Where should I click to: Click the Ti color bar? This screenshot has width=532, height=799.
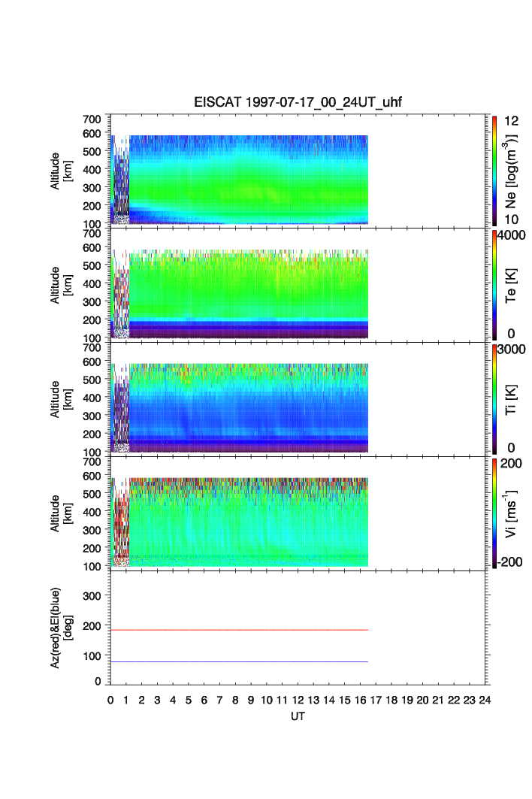pyautogui.click(x=494, y=399)
